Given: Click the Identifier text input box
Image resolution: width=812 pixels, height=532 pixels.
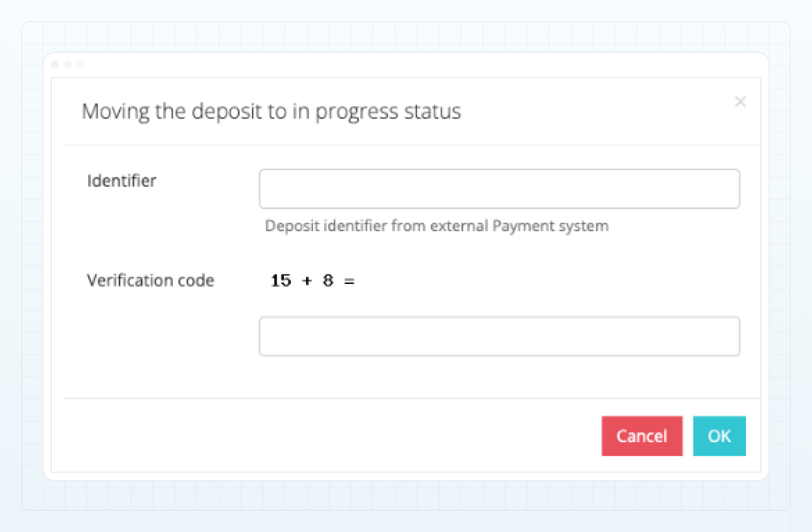Looking at the screenshot, I should [x=499, y=188].
